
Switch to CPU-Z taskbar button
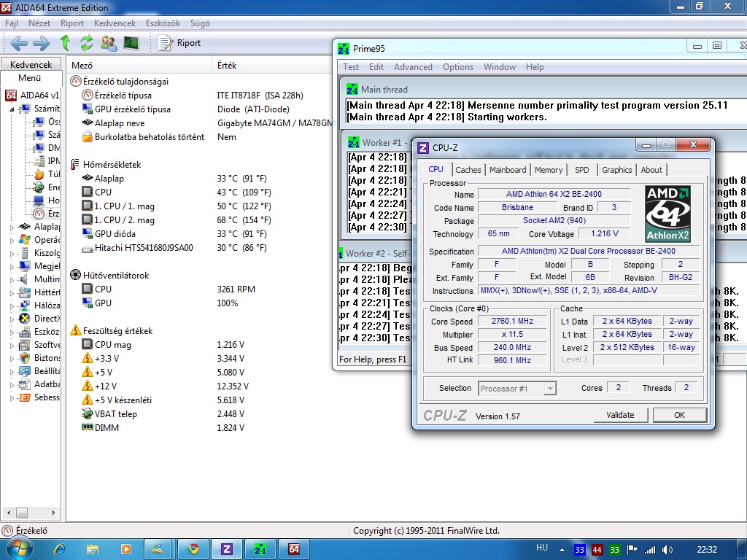click(227, 549)
